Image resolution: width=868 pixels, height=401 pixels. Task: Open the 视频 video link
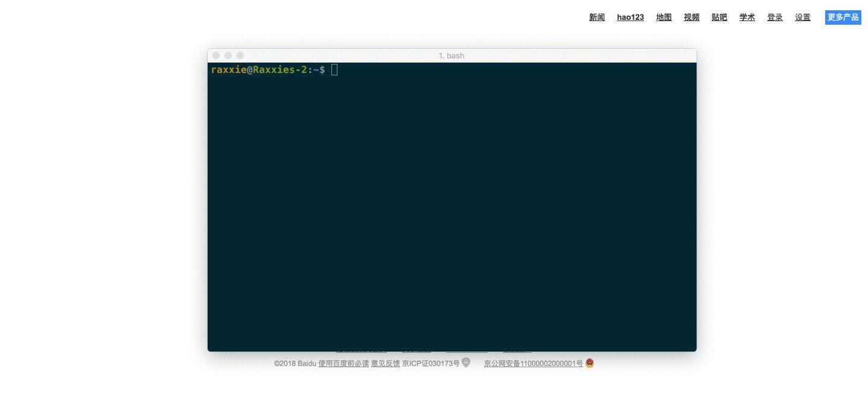click(691, 17)
